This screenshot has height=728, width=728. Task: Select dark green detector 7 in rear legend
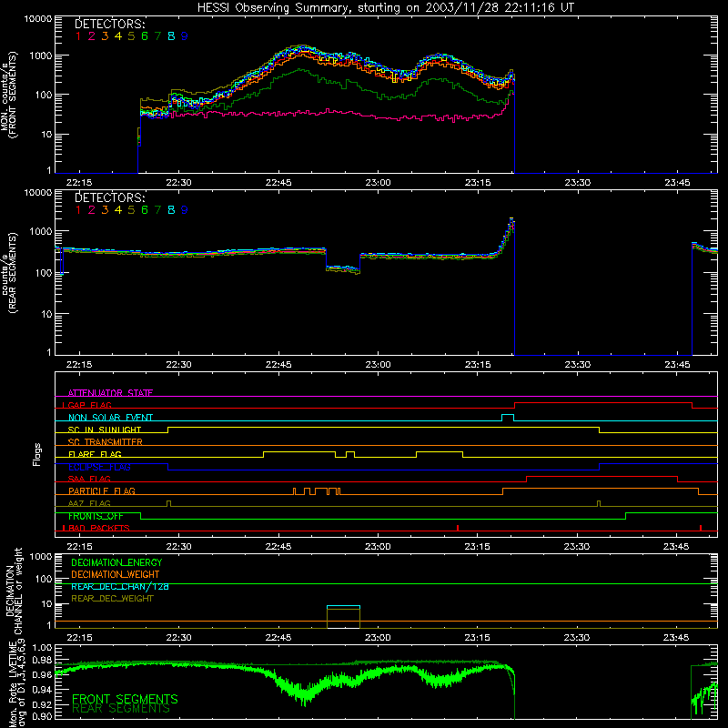[157, 210]
